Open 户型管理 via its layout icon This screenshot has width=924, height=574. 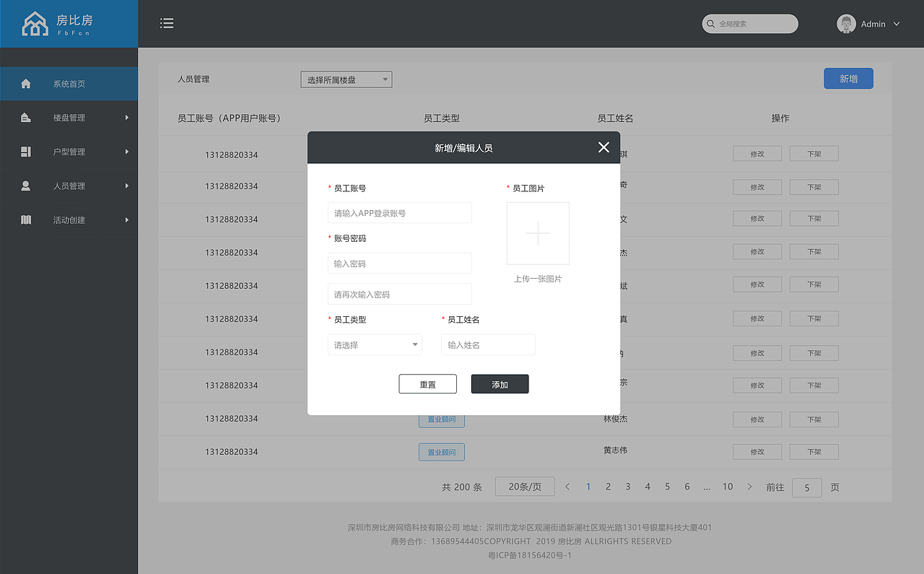click(x=27, y=151)
